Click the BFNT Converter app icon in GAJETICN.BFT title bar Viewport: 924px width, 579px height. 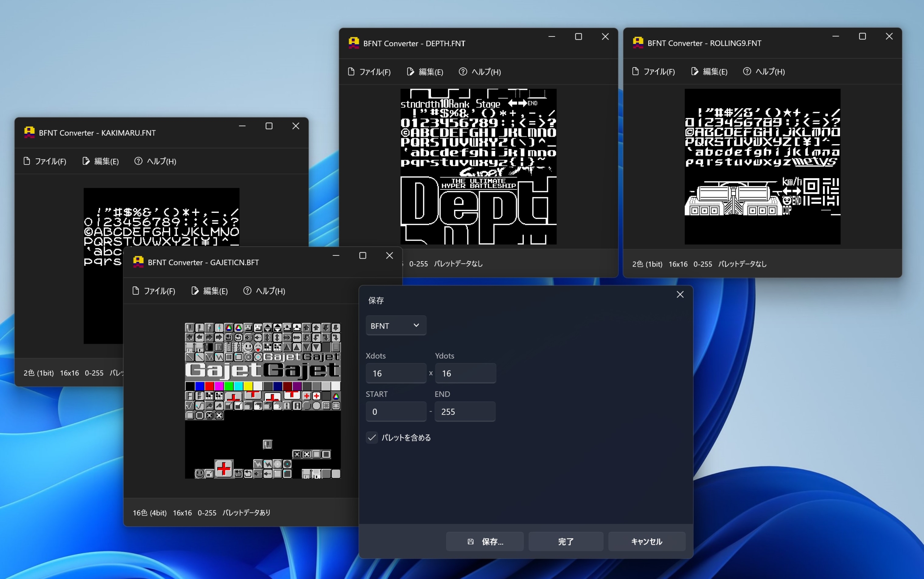[x=138, y=262]
